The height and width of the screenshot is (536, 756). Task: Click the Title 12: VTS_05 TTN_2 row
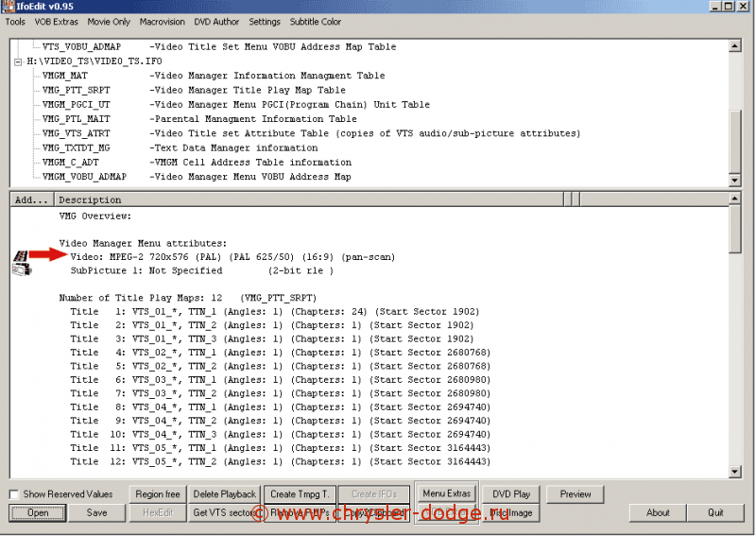pos(281,461)
